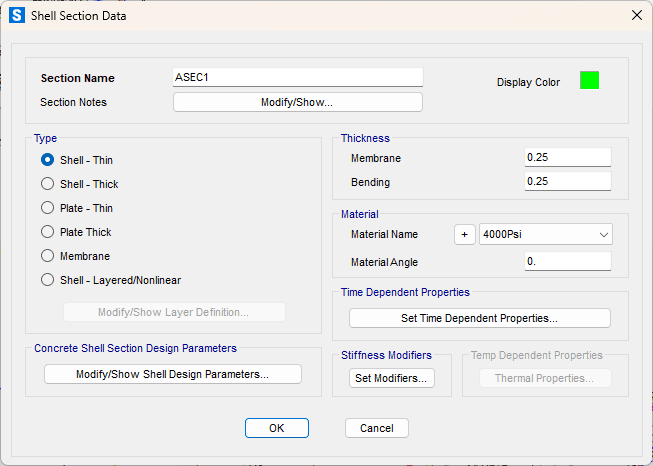
Task: Confirm the dialog with OK
Action: tap(277, 428)
